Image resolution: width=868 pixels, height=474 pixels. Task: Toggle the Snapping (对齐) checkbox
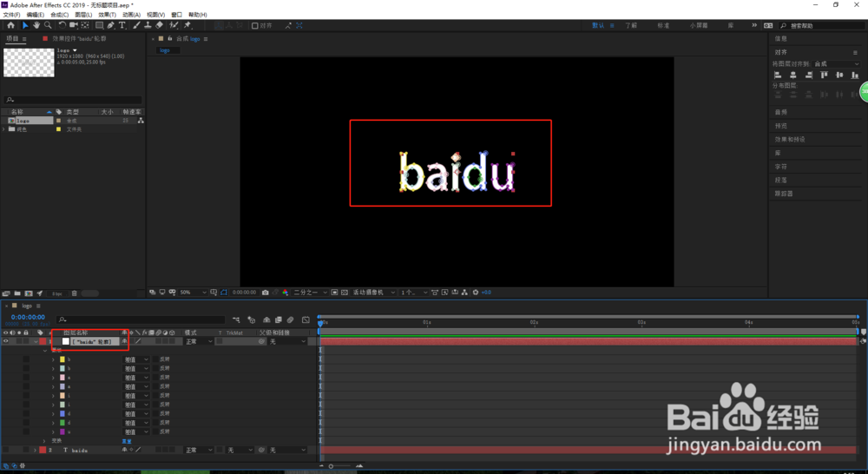(254, 25)
